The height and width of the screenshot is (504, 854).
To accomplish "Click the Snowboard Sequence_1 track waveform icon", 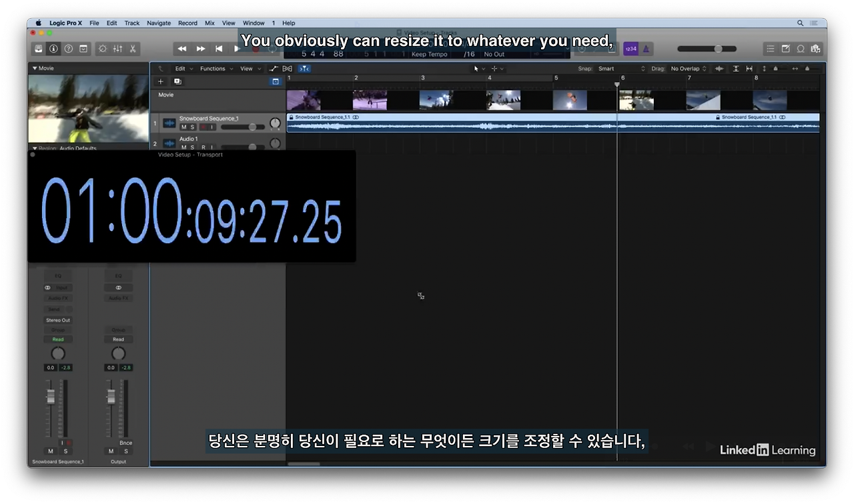I will click(x=169, y=123).
